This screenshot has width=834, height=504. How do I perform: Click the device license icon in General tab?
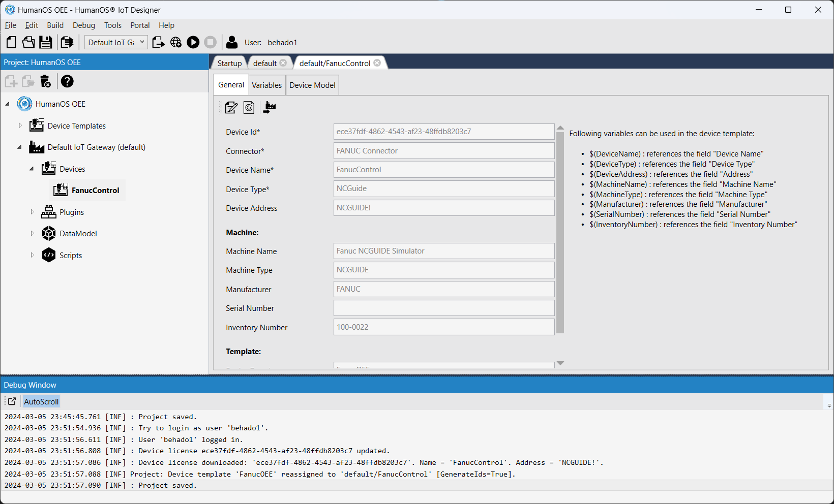coord(249,107)
